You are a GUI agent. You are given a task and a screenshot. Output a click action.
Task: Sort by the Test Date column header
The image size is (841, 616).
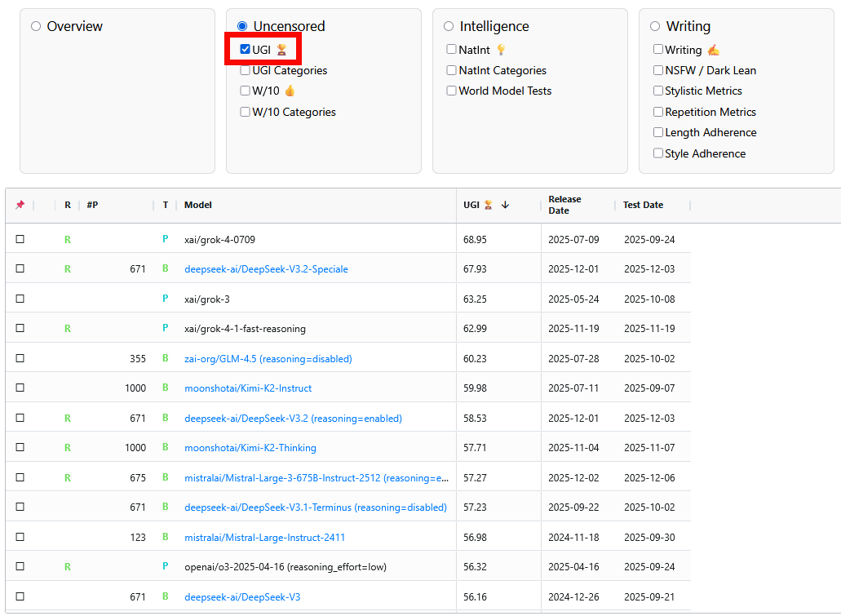click(x=643, y=206)
